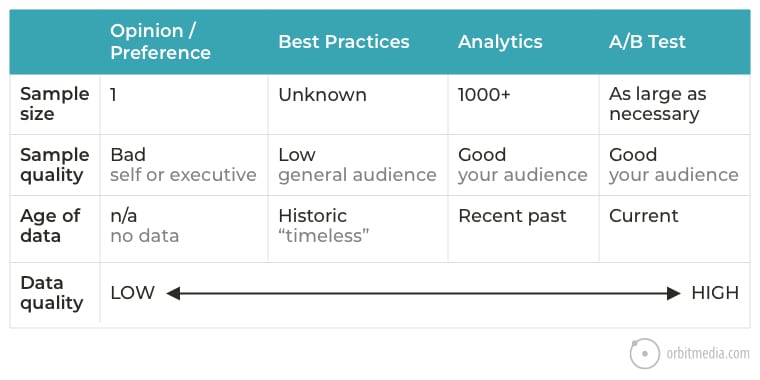Click the Orbit Media circular logo icon
The image size is (760, 380).
(x=645, y=353)
